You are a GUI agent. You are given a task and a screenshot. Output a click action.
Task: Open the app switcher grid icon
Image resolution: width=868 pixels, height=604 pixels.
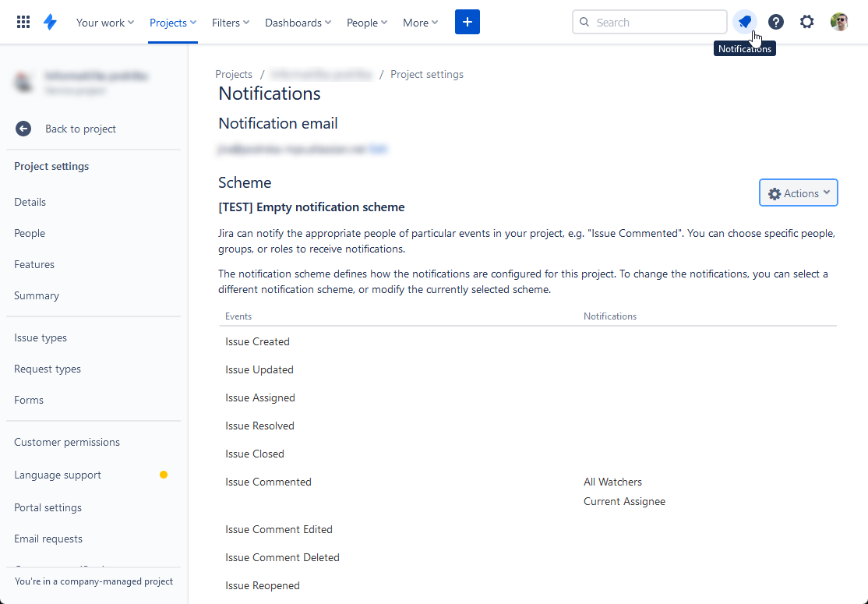coord(23,22)
